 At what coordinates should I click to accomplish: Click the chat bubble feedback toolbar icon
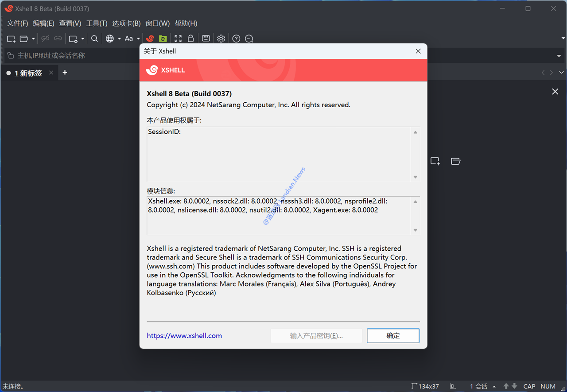(249, 39)
